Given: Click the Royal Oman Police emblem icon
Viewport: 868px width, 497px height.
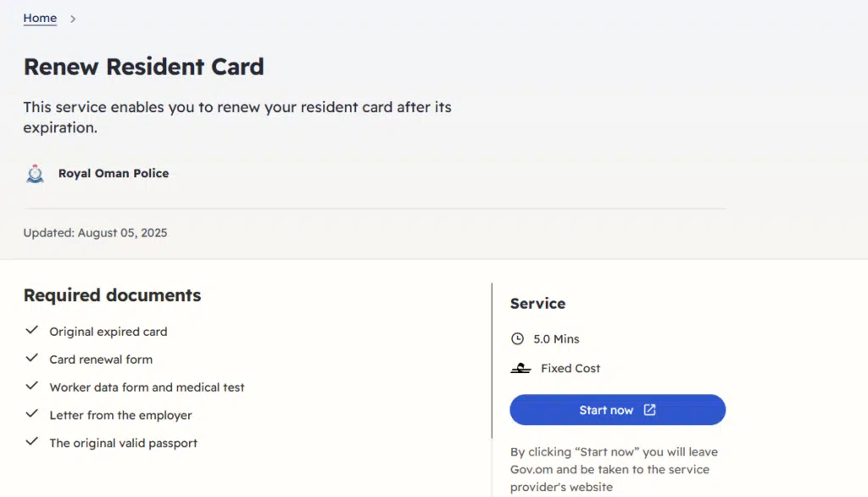Looking at the screenshot, I should pyautogui.click(x=35, y=174).
